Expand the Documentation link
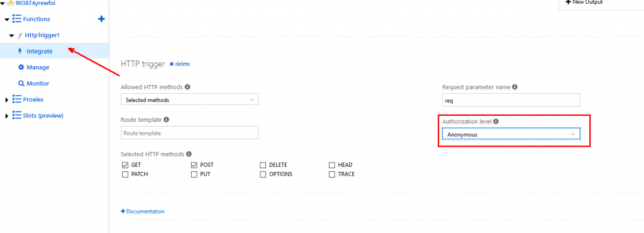The width and height of the screenshot is (644, 233). tap(143, 211)
